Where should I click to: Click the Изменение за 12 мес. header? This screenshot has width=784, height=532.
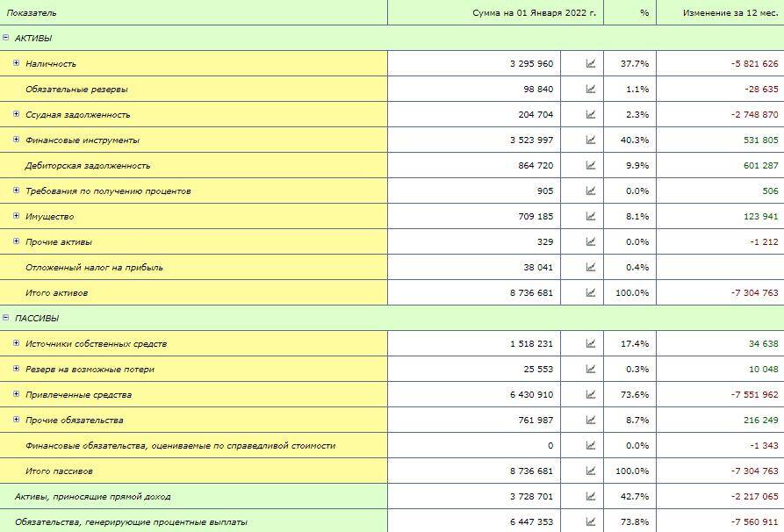click(x=719, y=13)
